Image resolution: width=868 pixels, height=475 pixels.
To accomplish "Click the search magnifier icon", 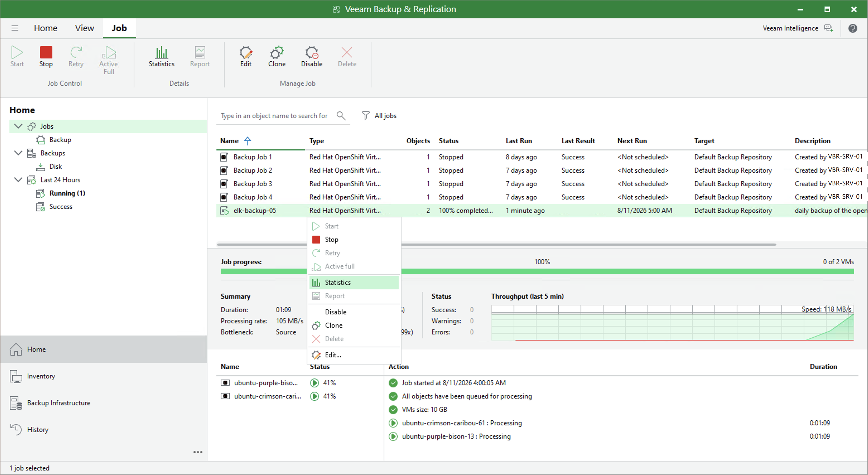I will 341,115.
